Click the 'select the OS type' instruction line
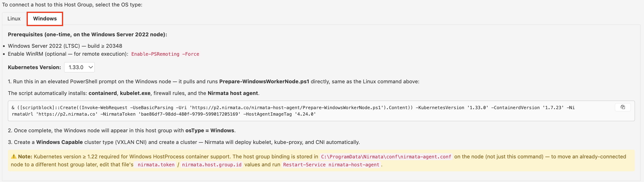 click(72, 5)
